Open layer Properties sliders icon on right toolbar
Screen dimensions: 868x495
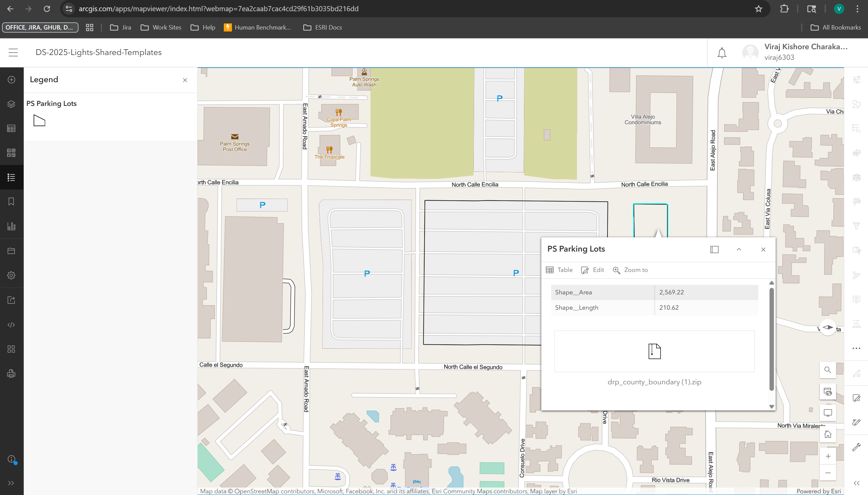(856, 79)
